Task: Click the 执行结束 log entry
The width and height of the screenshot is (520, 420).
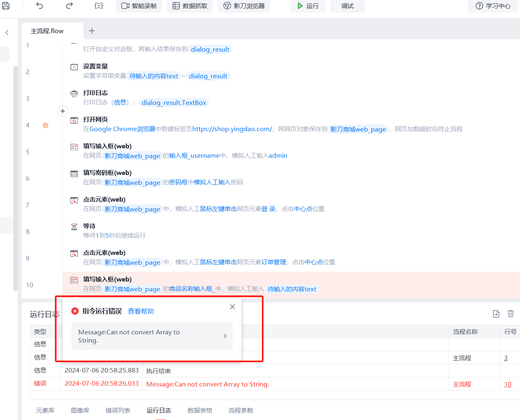Action: click(x=159, y=371)
